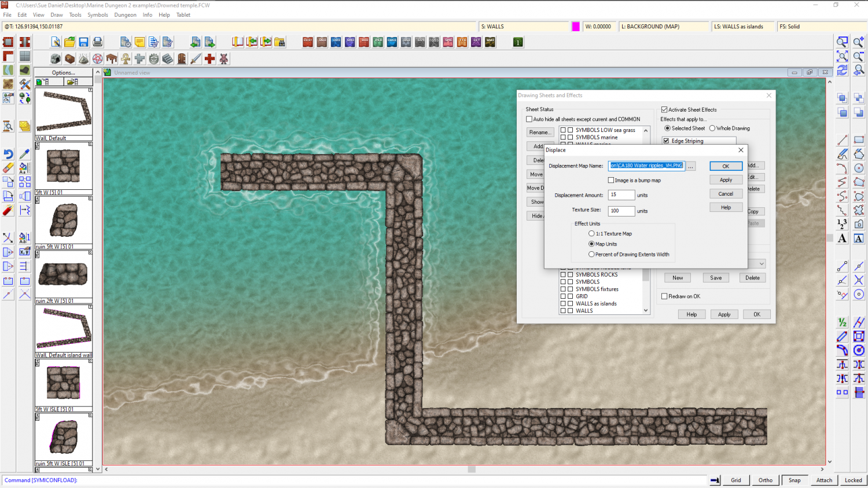Viewport: 868px width, 488px height.
Task: Click the Zoom Extents icon
Action: pyautogui.click(x=842, y=56)
